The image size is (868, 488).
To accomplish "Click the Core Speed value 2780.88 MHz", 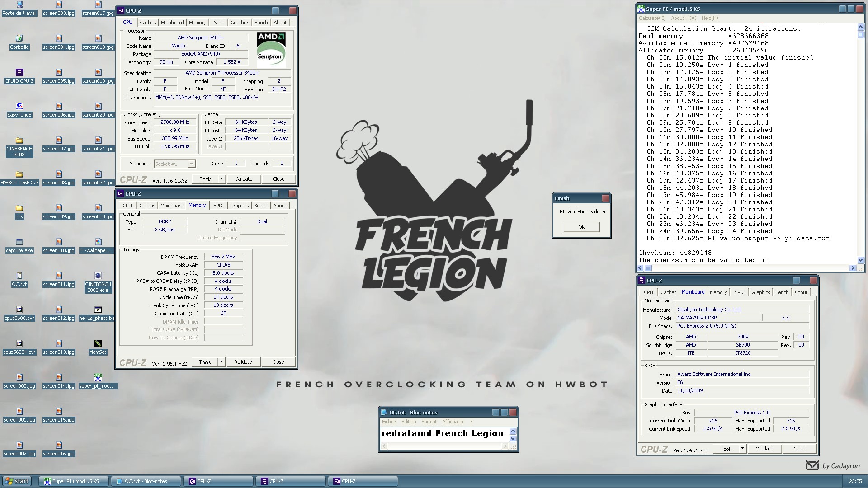I will (175, 122).
